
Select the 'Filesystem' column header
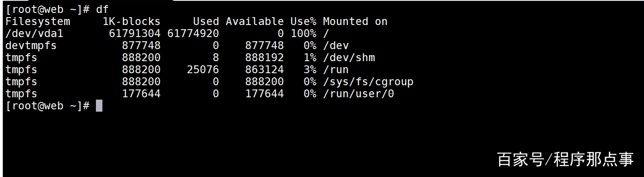(38, 21)
